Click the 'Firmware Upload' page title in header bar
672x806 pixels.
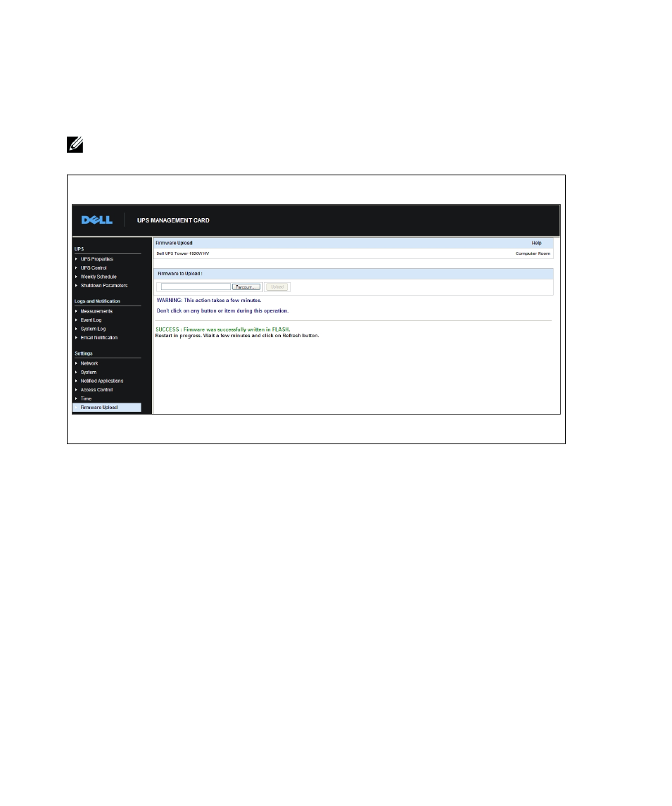(x=175, y=243)
